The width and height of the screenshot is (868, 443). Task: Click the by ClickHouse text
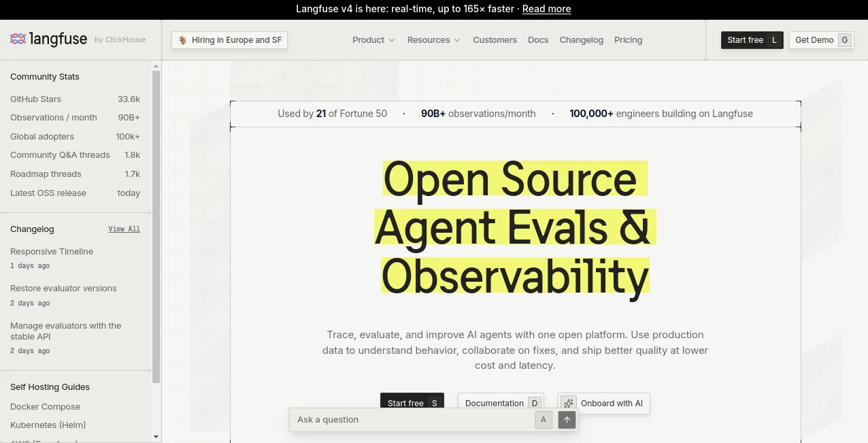[120, 40]
